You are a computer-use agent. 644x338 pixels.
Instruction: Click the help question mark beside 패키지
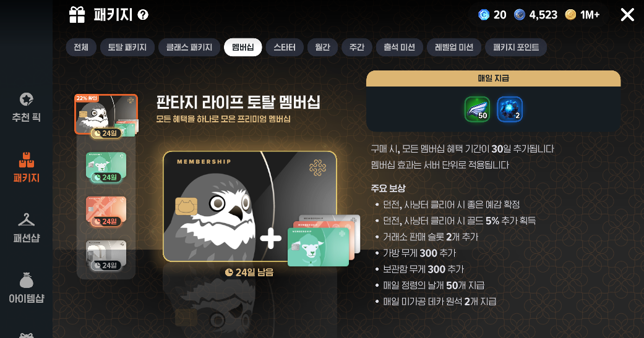142,15
